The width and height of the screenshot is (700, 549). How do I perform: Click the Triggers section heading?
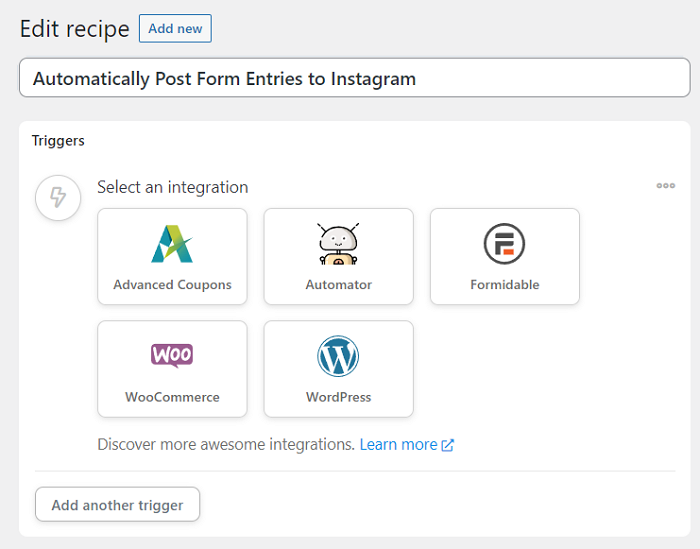pos(58,141)
